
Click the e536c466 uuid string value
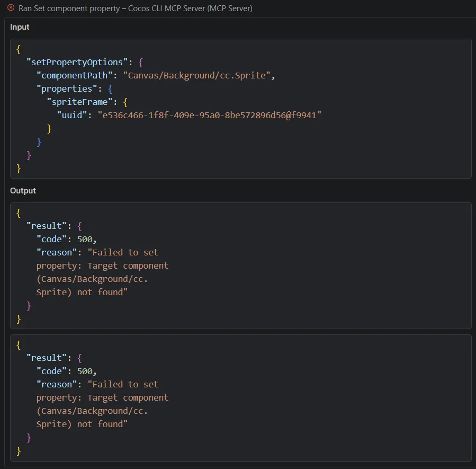pyautogui.click(x=209, y=115)
